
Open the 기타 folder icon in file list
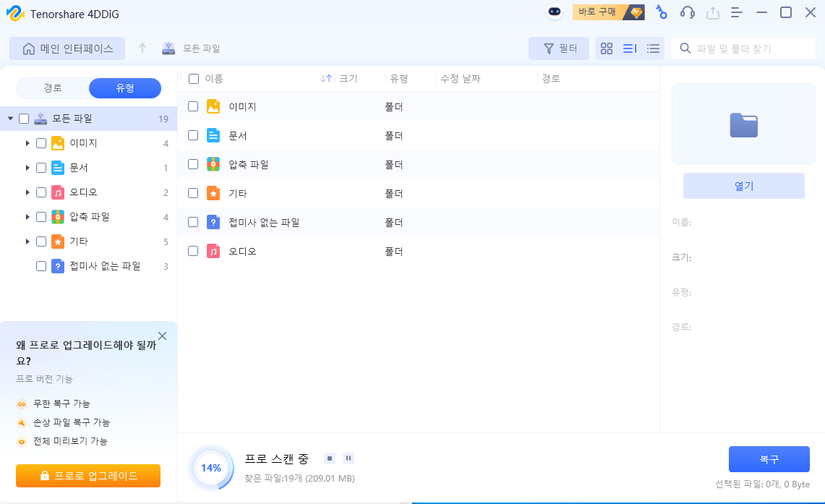213,193
